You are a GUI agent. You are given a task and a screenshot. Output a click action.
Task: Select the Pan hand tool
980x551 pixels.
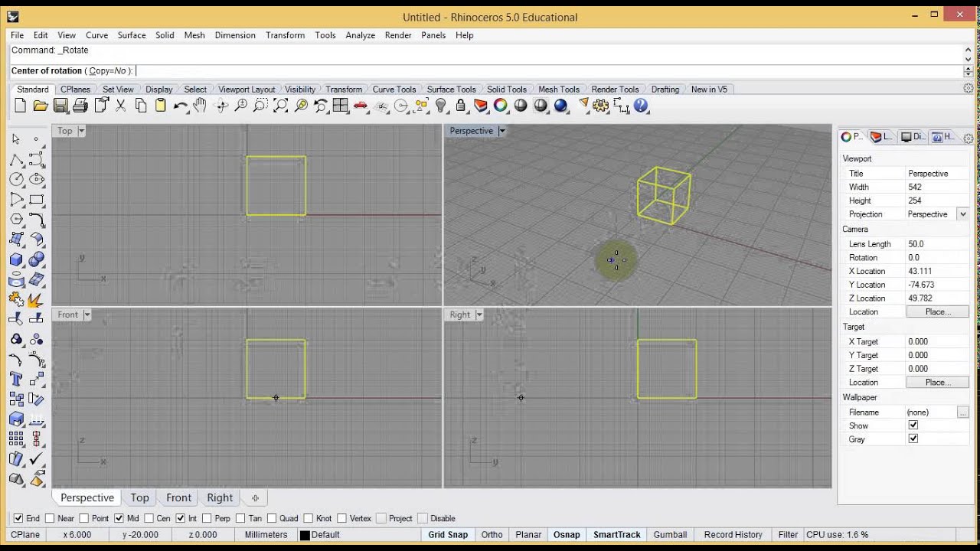point(200,106)
